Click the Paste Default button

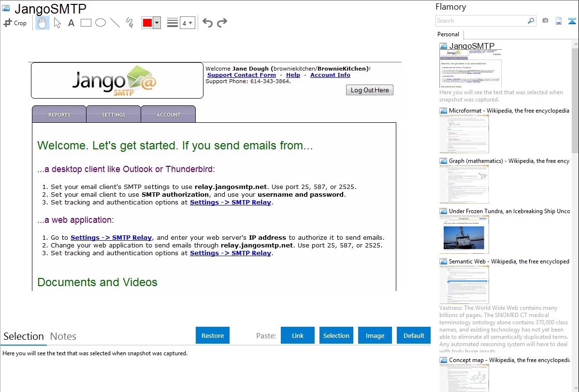pos(414,335)
